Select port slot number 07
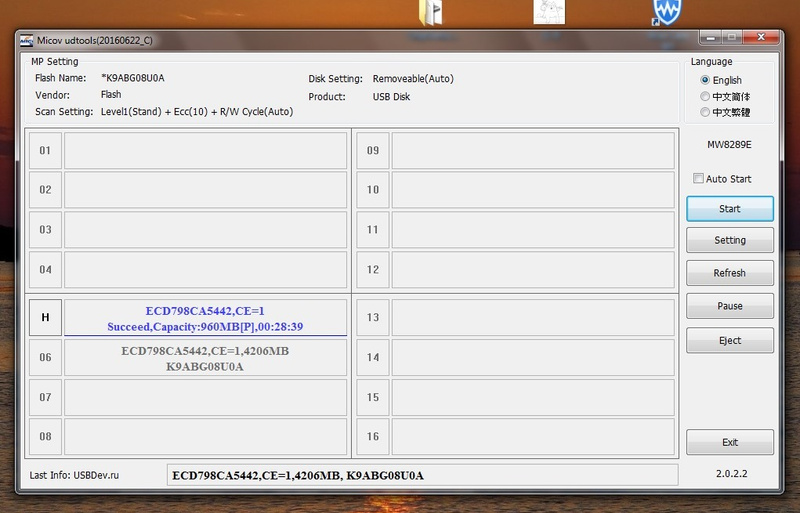 coord(45,397)
